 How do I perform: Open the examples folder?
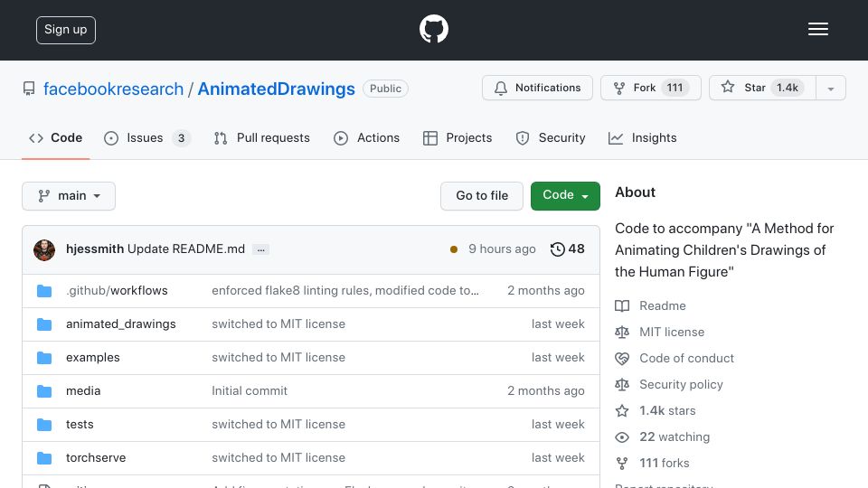[93, 358]
